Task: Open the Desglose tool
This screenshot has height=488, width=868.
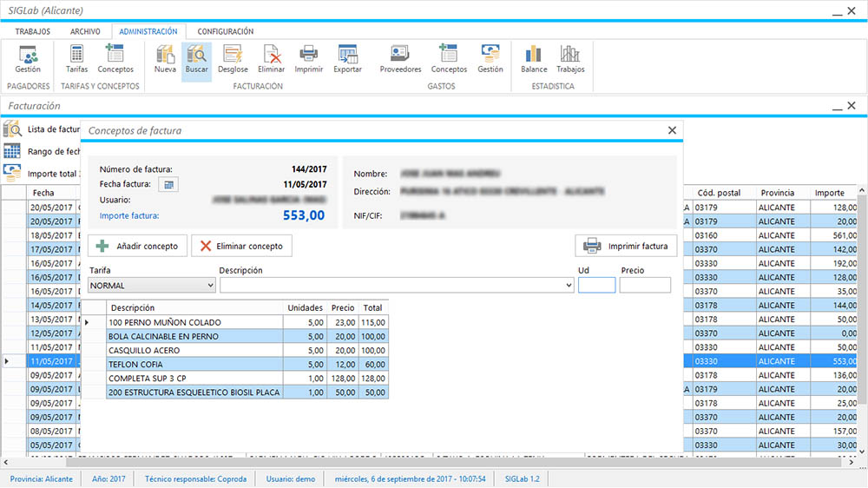Action: [x=233, y=59]
